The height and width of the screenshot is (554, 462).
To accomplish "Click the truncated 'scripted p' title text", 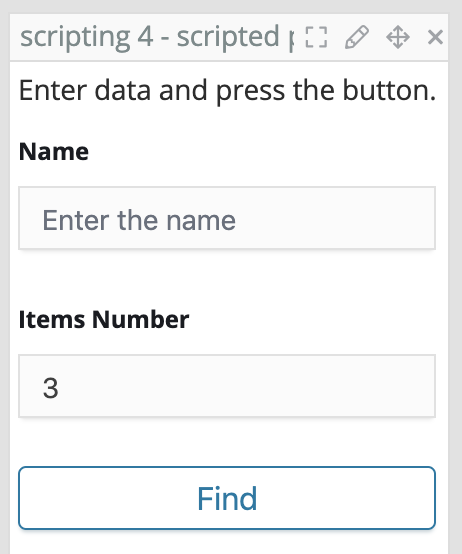I will point(235,37).
